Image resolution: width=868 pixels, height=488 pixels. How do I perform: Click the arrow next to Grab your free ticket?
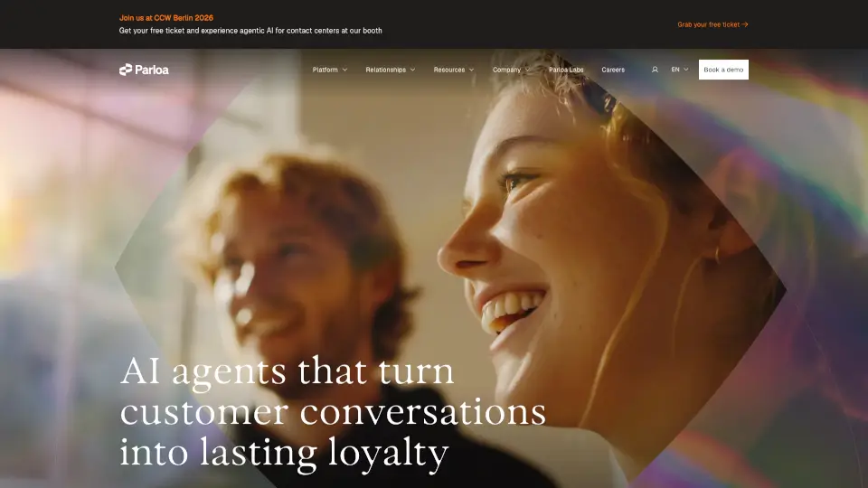[x=745, y=24]
